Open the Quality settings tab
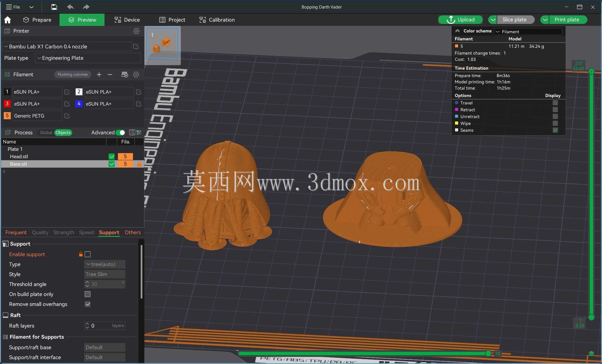This screenshot has height=364, width=602. click(x=40, y=233)
